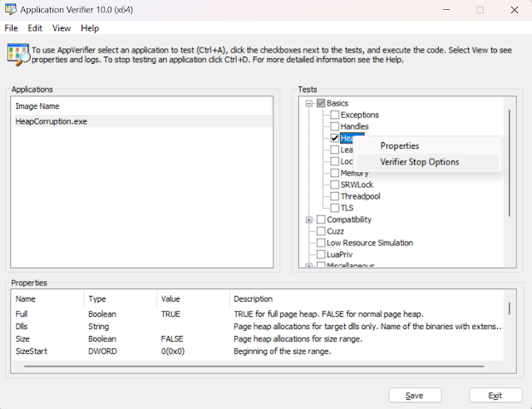Enable the Leak test checkbox
This screenshot has width=532, height=409.
(x=334, y=150)
